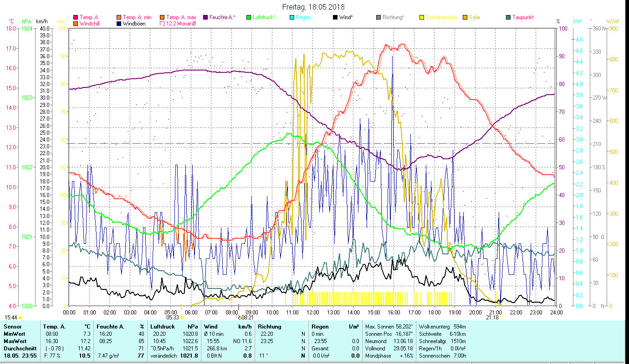
Task: Click the 18.05. 23:55 timestamp
Action: click(20, 356)
